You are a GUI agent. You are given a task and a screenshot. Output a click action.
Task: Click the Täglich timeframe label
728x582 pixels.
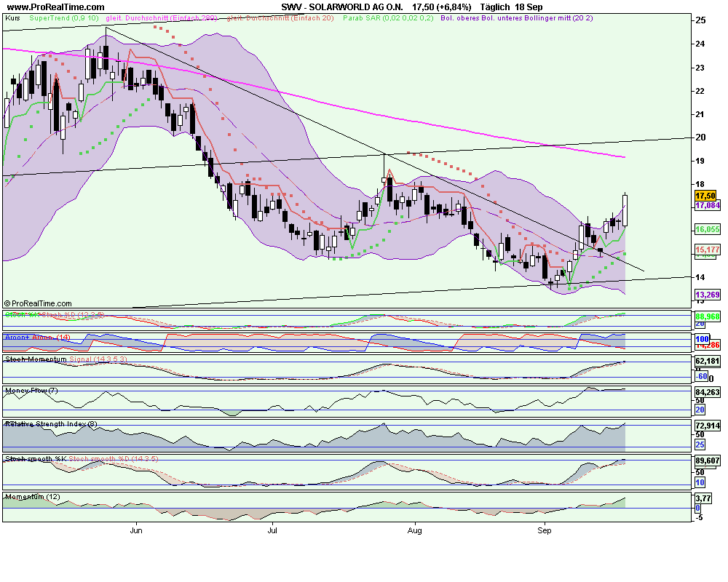(495, 7)
